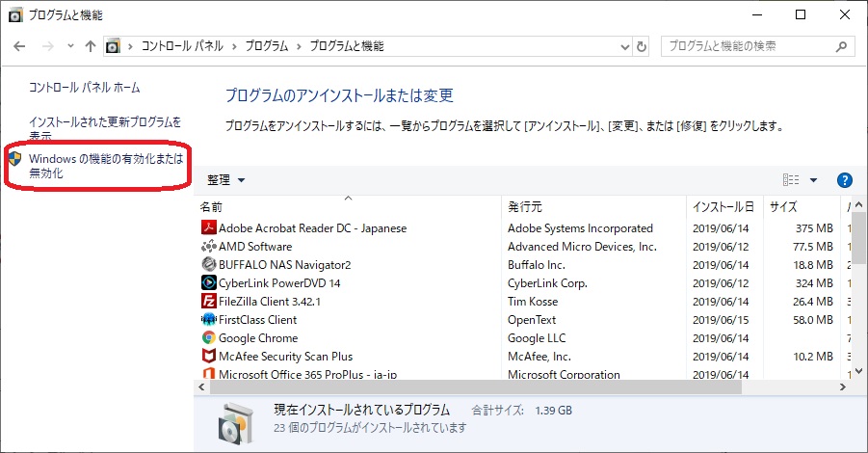Sort by インストール日 column header
Viewport: 868px width, 453px height.
[724, 206]
